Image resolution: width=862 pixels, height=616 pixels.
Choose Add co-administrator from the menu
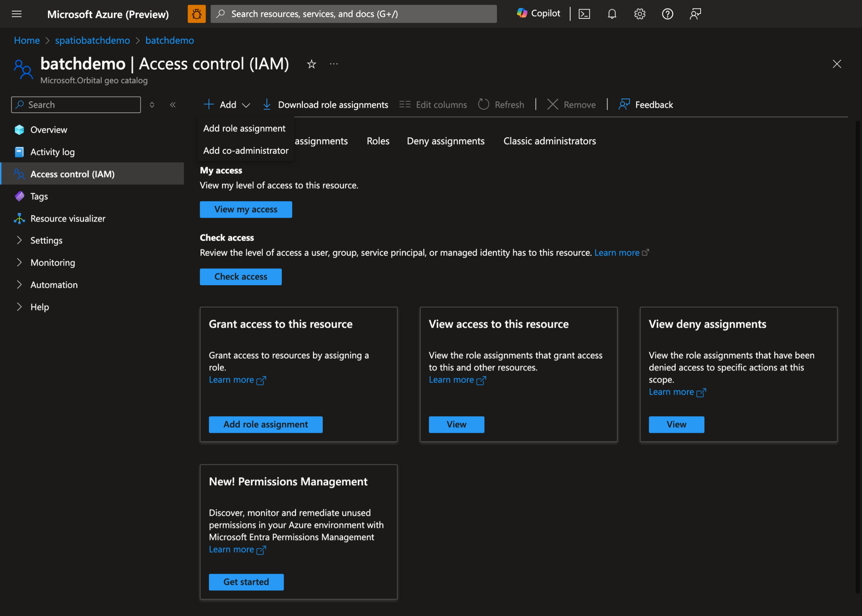click(x=246, y=151)
